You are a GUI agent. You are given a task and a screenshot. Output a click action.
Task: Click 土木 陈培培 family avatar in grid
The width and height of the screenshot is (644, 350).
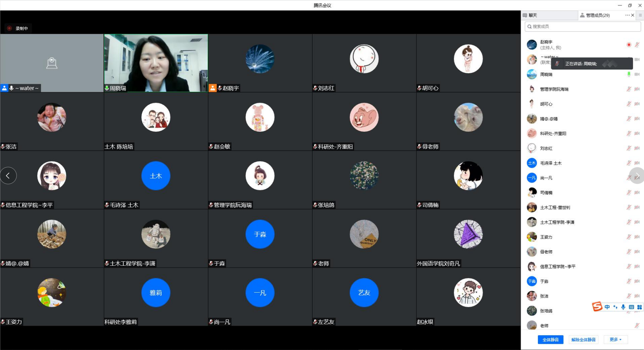coord(156,117)
